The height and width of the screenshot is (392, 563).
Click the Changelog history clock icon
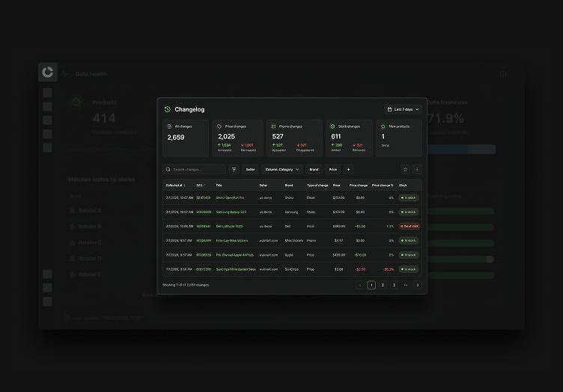tap(167, 109)
